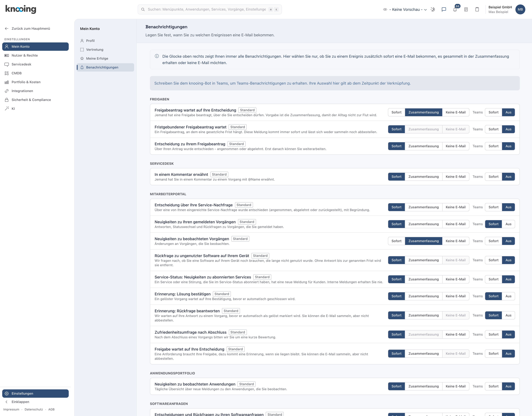Open Meine Erfolge section

point(105,59)
